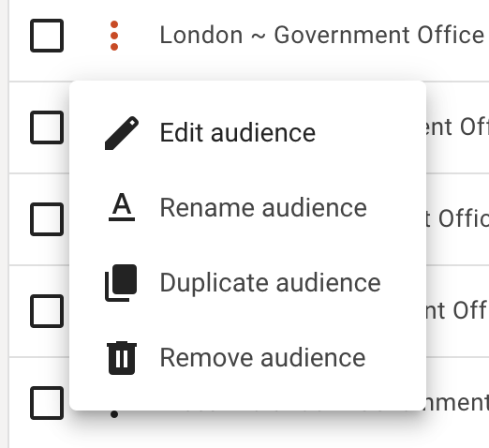This screenshot has height=448, width=489.
Task: Click the pencil icon for Edit audience
Action: point(122,133)
